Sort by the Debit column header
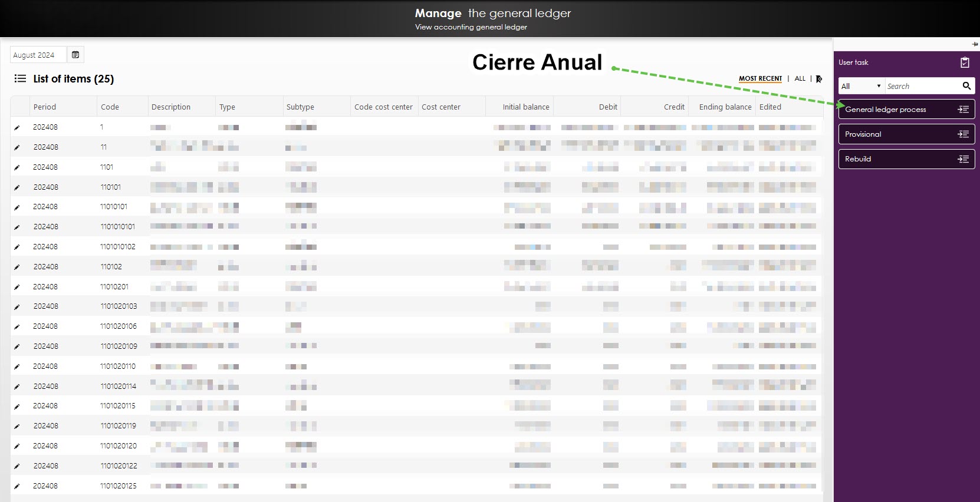 click(608, 107)
